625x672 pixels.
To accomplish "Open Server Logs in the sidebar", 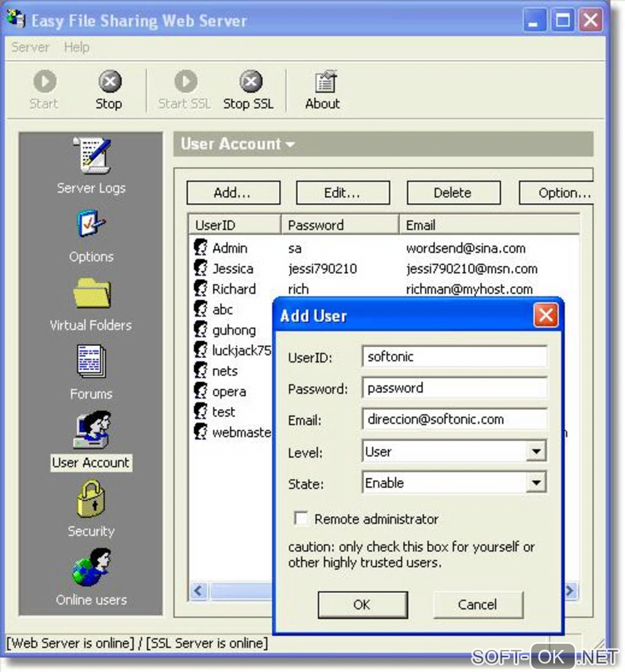I will [x=92, y=155].
